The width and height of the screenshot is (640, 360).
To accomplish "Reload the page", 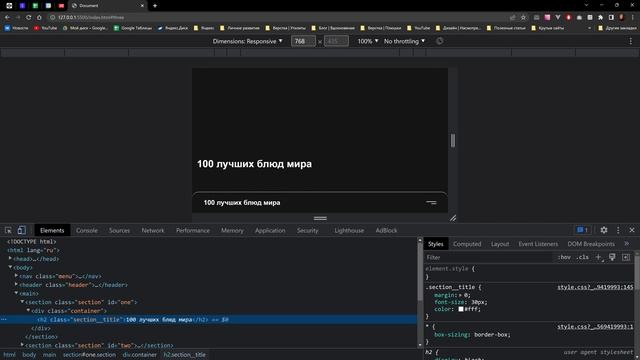I will click(29, 18).
